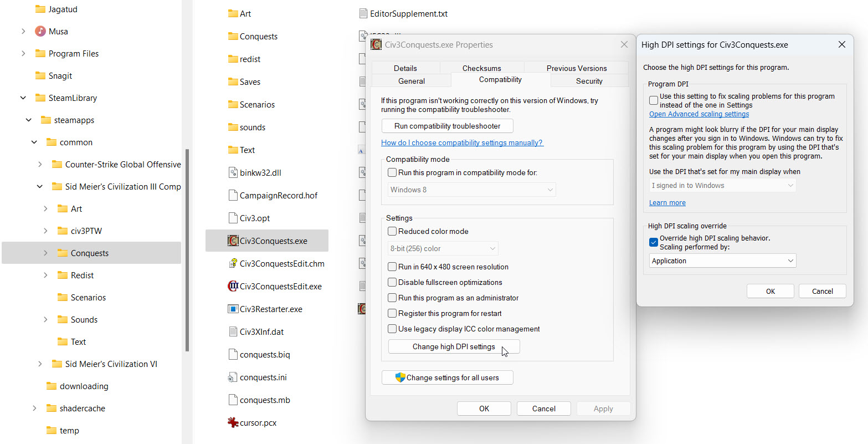Select the conquests.ini settings file icon
The width and height of the screenshot is (868, 444).
click(x=233, y=377)
